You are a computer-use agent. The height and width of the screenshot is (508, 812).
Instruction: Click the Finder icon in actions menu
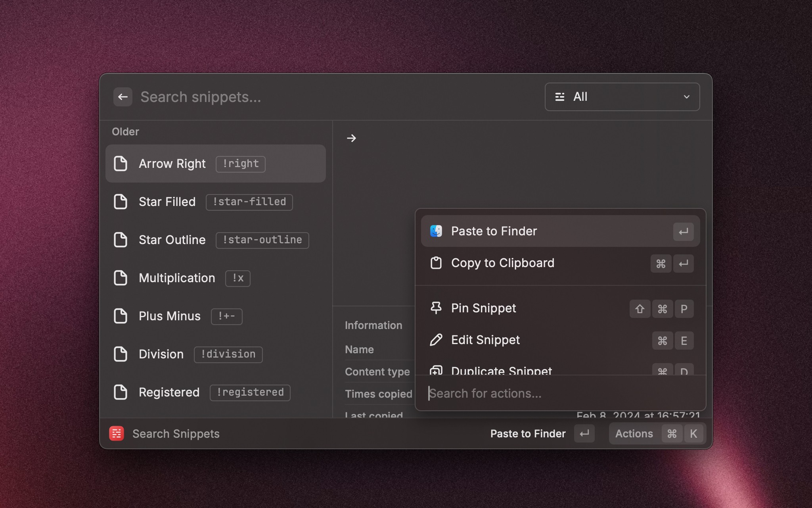click(x=436, y=231)
